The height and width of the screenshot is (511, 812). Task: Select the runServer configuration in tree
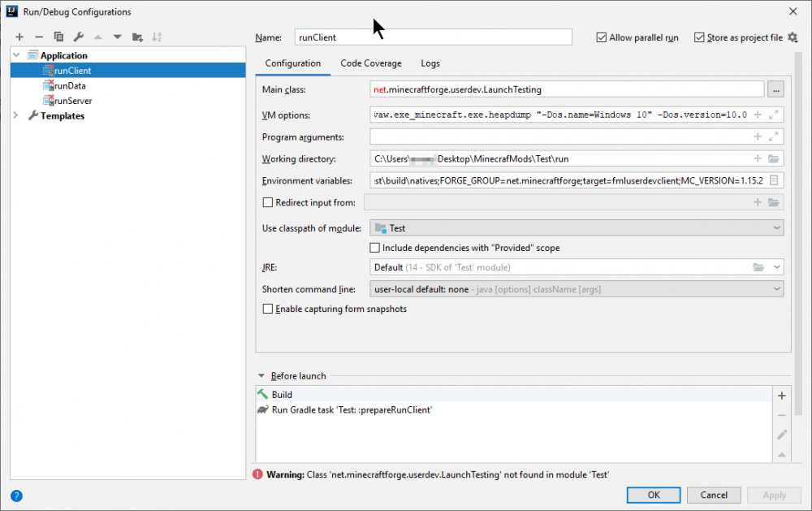[x=72, y=101]
